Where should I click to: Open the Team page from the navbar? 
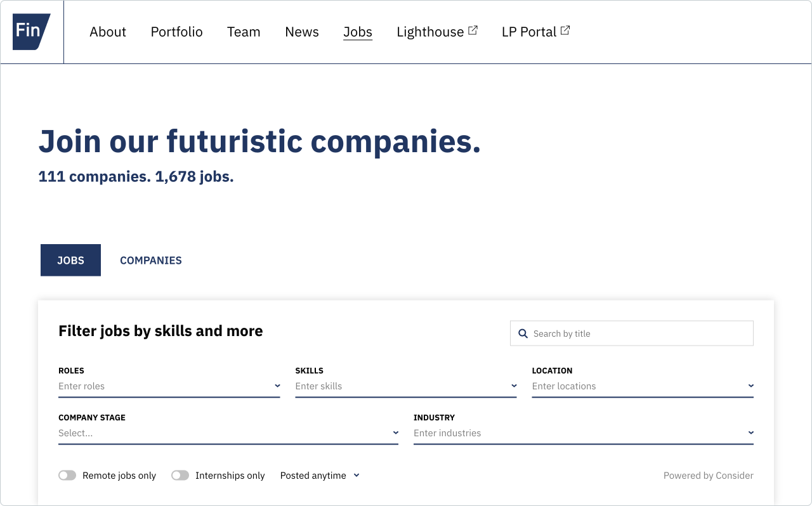click(244, 31)
